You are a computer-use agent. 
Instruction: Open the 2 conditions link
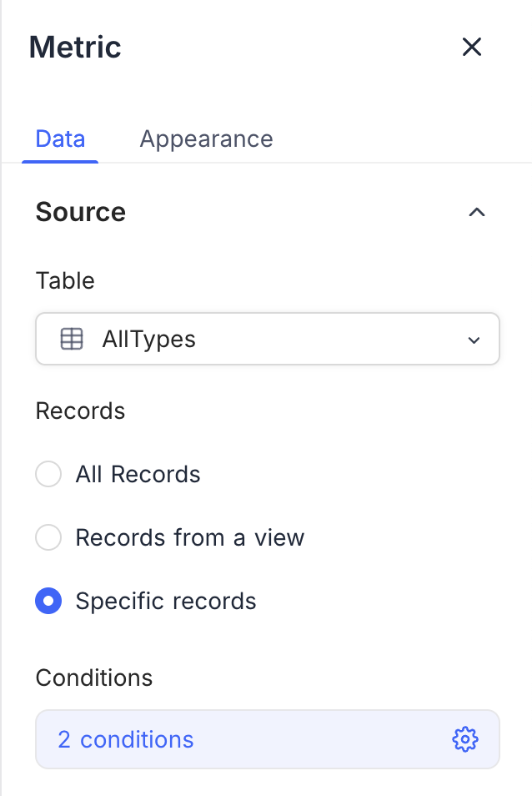[125, 739]
